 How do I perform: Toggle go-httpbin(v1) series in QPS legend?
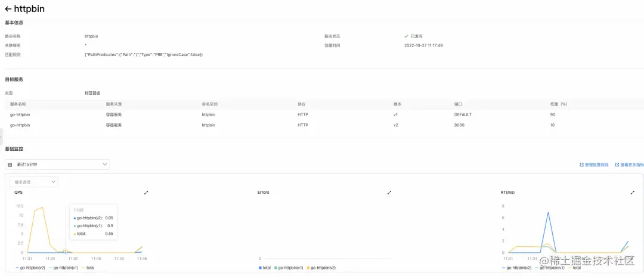64,268
